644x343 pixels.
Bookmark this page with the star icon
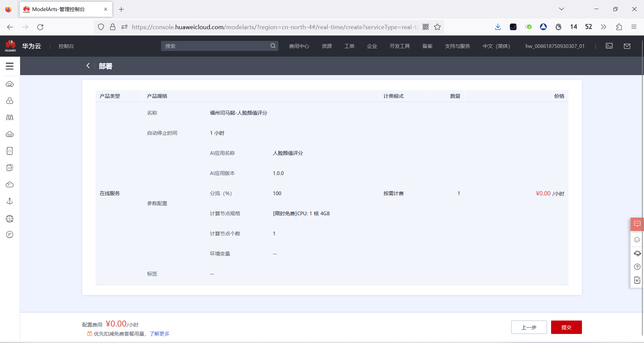(437, 27)
